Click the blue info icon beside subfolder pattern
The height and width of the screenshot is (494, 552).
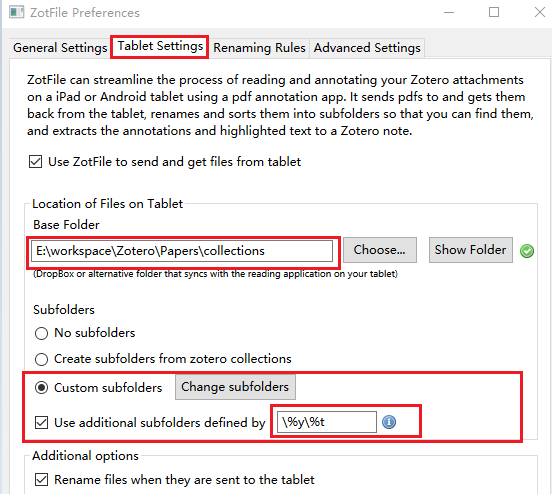[389, 422]
